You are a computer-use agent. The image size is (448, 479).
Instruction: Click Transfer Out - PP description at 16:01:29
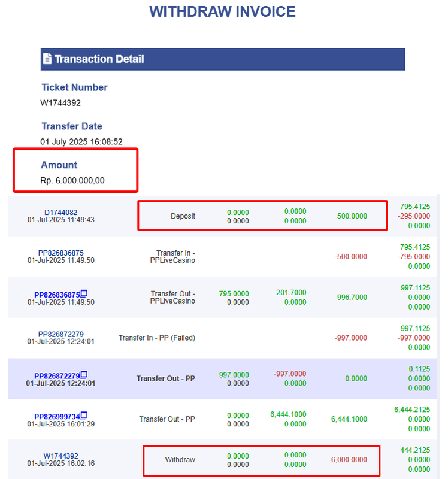point(167,419)
